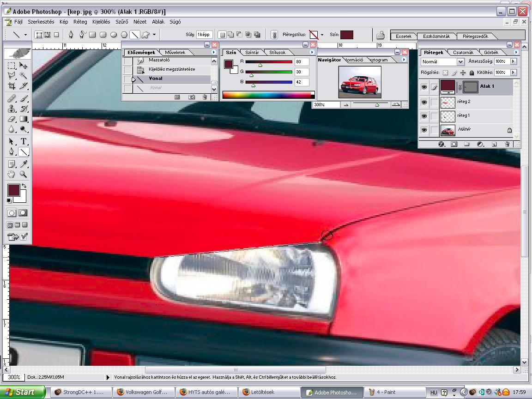Open the Start menu
Viewport: 532px width, 399px height.
22,392
